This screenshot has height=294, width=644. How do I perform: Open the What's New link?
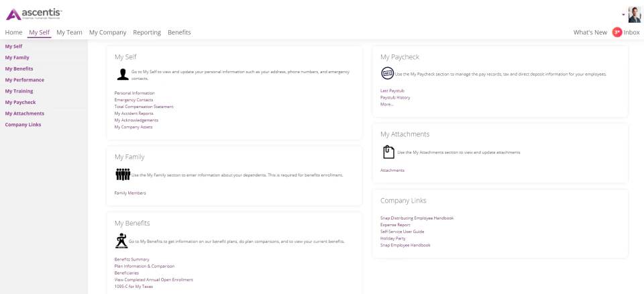coord(590,32)
